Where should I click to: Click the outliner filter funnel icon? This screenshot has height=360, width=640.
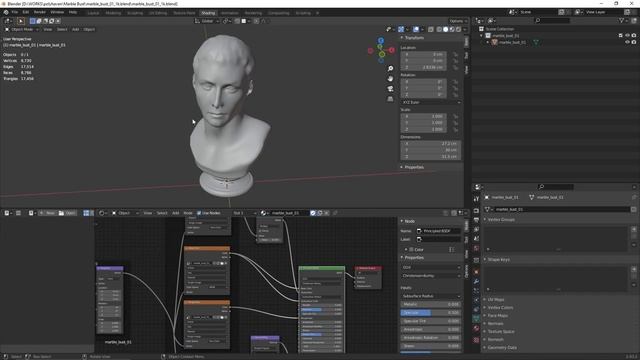(621, 20)
